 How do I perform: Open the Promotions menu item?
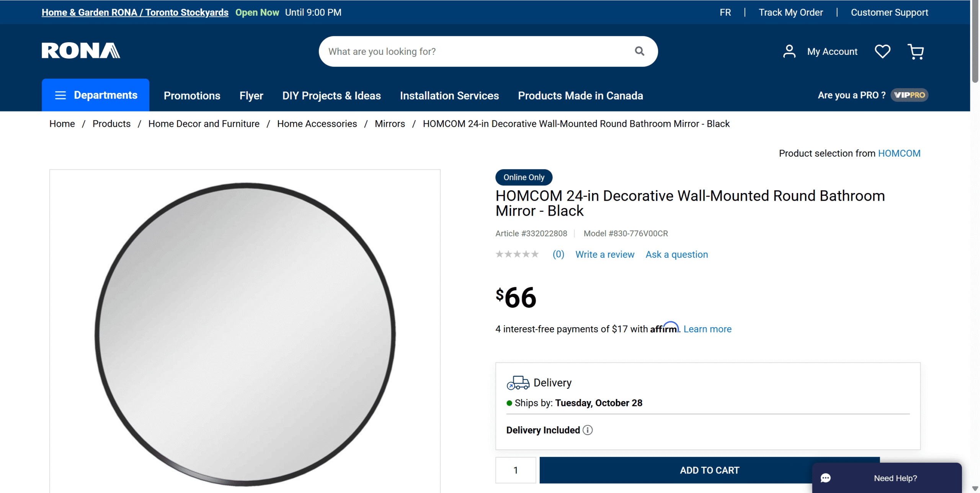[192, 95]
